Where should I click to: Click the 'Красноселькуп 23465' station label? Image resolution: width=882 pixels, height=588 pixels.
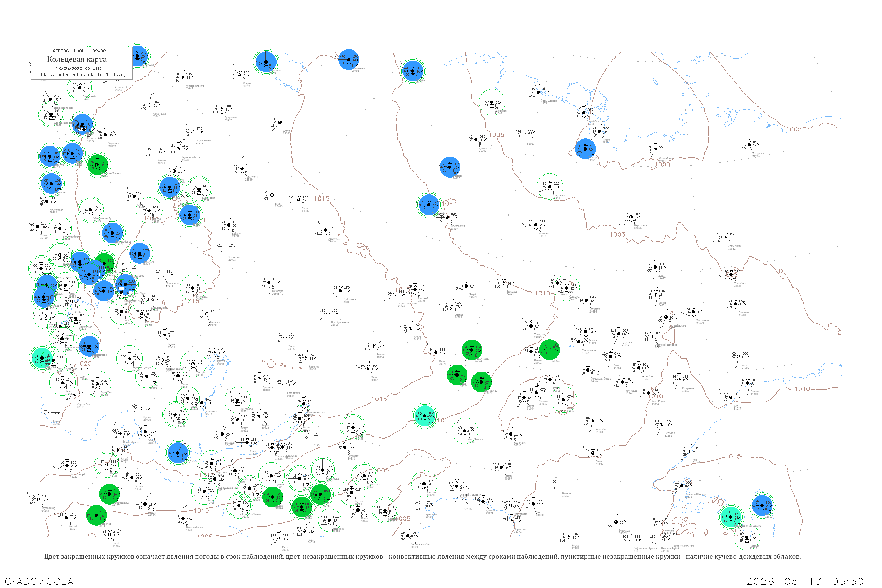(x=195, y=87)
